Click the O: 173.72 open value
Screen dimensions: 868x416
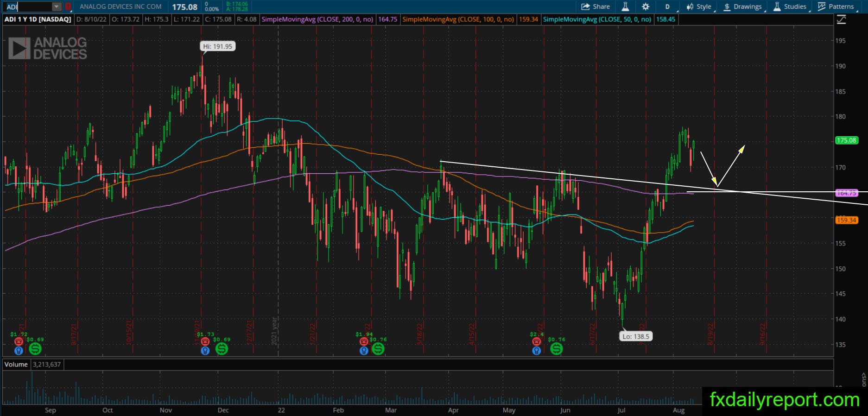click(127, 19)
